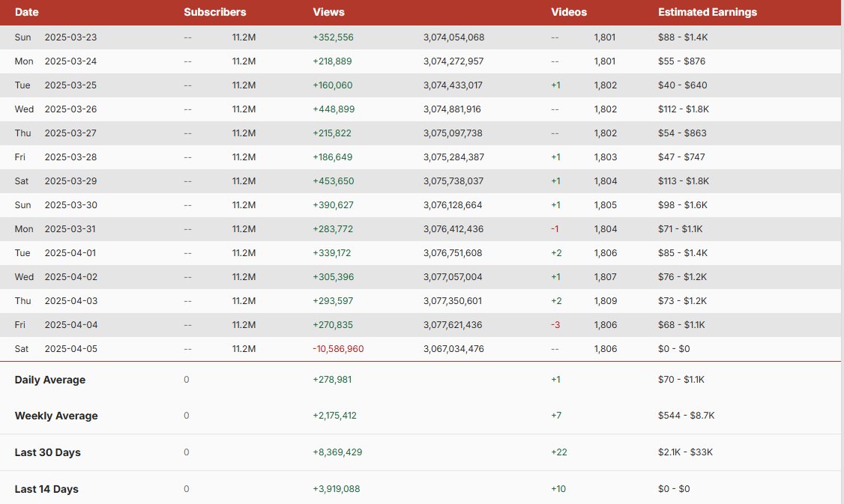Viewport: 844px width, 504px height.
Task: Click the -1 video change on 2025-03-31
Action: point(555,229)
